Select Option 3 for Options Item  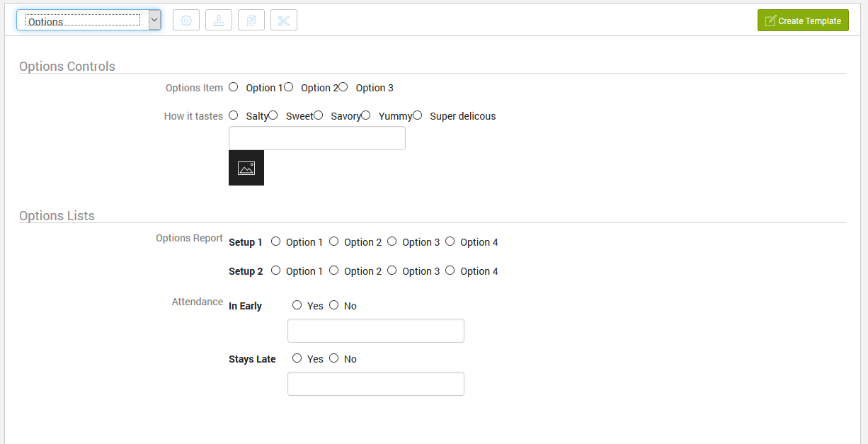point(343,87)
